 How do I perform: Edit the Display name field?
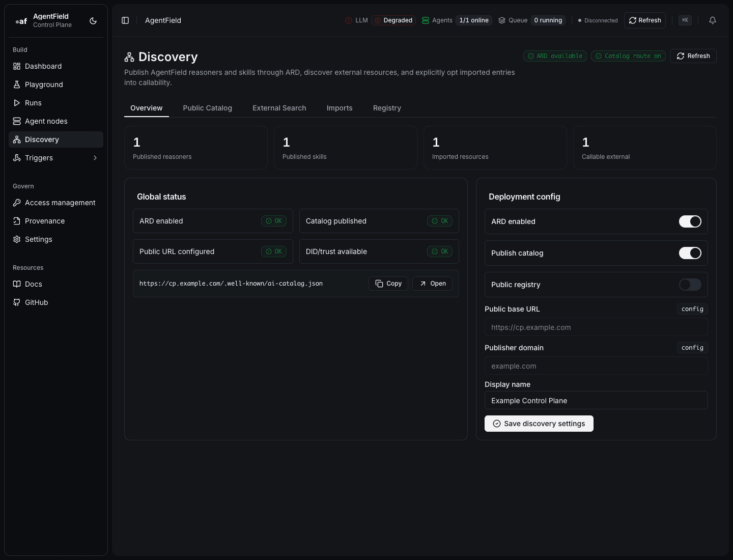pyautogui.click(x=596, y=401)
